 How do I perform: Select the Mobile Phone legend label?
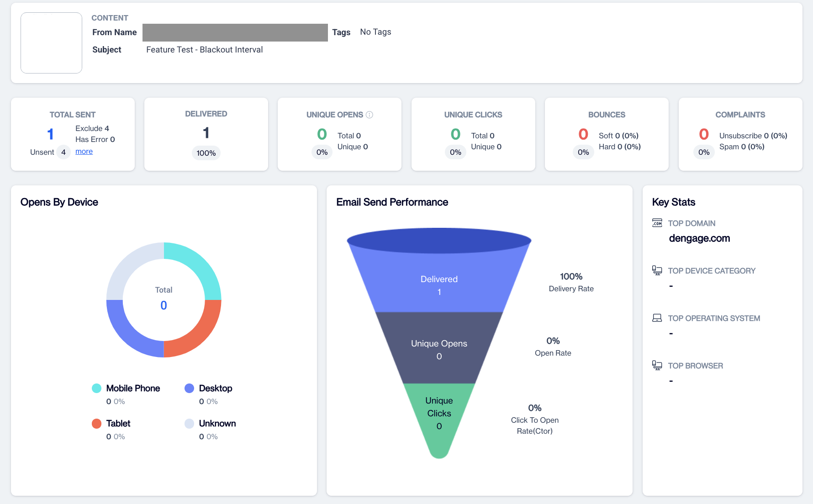tap(133, 388)
